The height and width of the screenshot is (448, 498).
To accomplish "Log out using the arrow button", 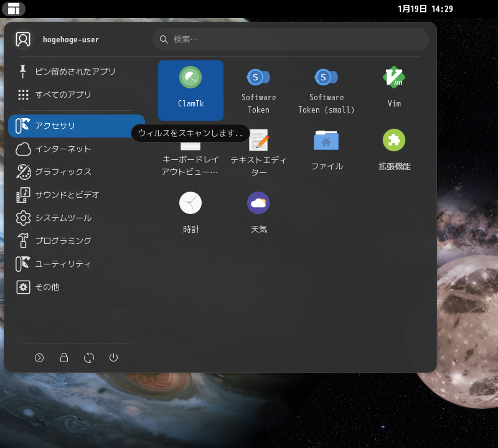I will click(x=39, y=358).
